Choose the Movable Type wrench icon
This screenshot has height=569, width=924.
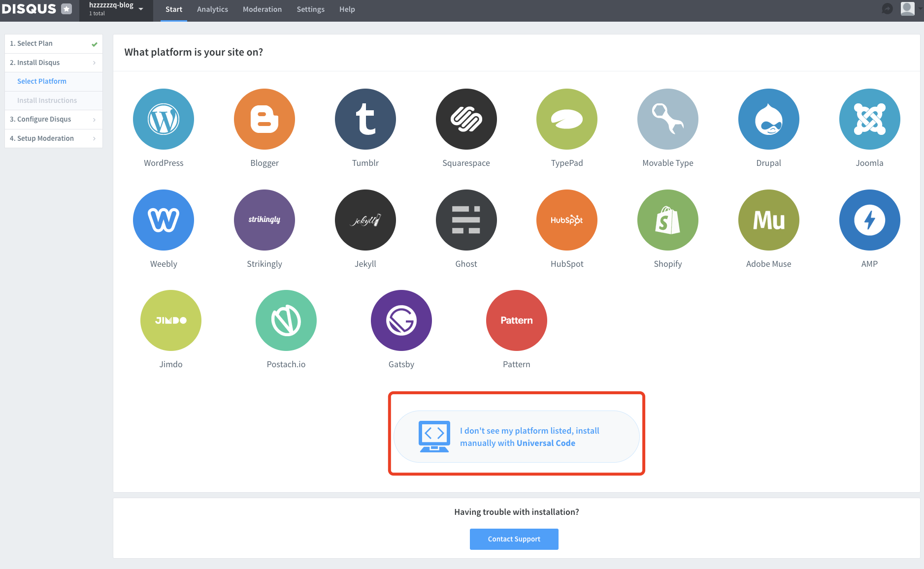668,119
